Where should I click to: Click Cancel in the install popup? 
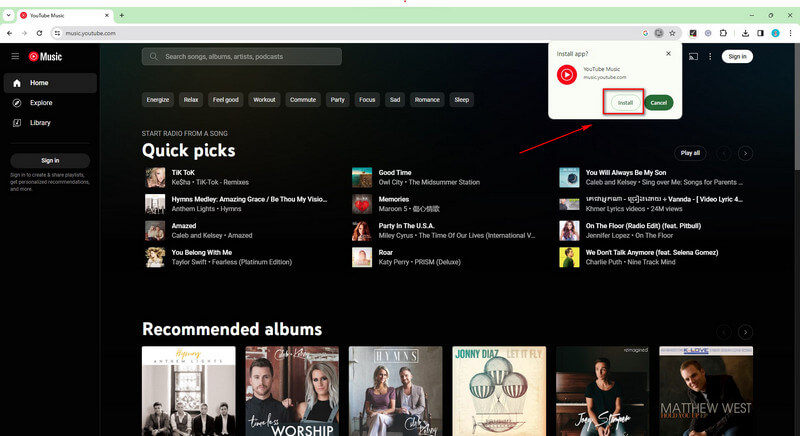(659, 102)
